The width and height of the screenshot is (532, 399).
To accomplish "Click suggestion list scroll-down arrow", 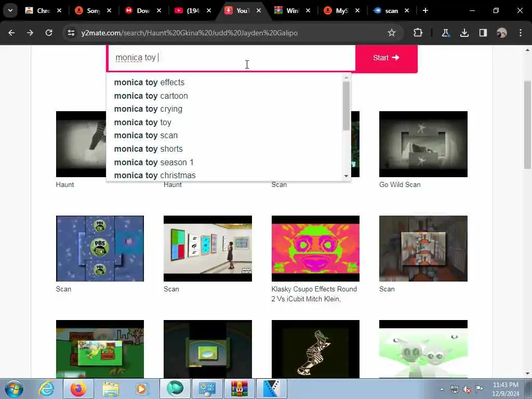I will (346, 176).
